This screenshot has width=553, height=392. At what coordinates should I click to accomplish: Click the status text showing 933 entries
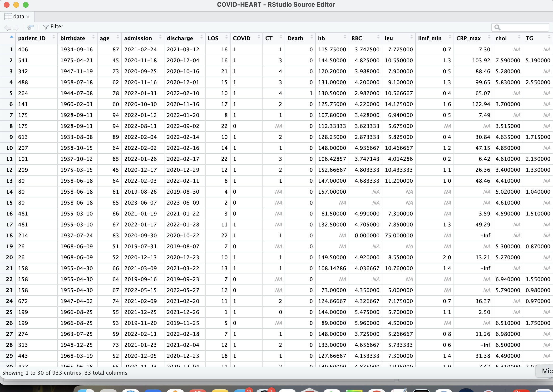65,373
